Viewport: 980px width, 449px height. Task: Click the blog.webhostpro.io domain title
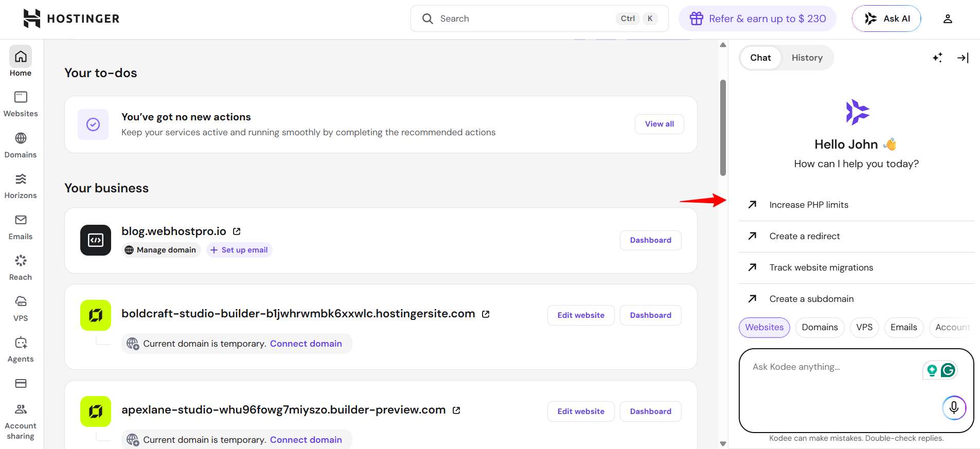pyautogui.click(x=174, y=231)
